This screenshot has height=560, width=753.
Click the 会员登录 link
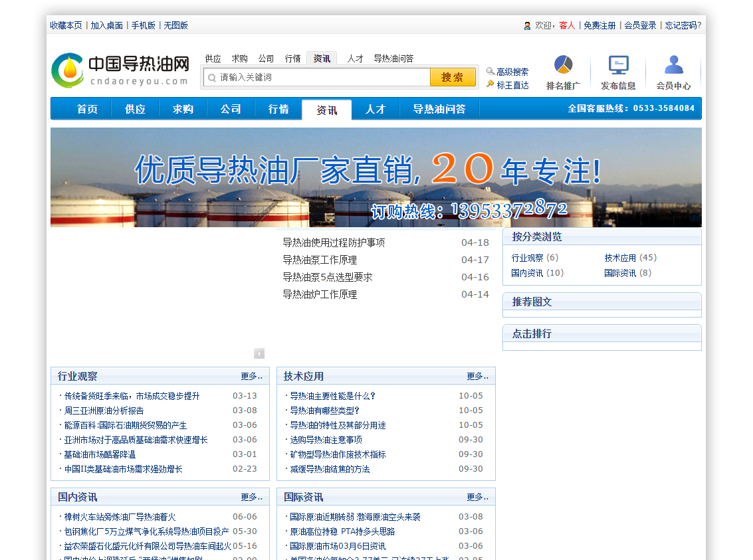(x=640, y=25)
